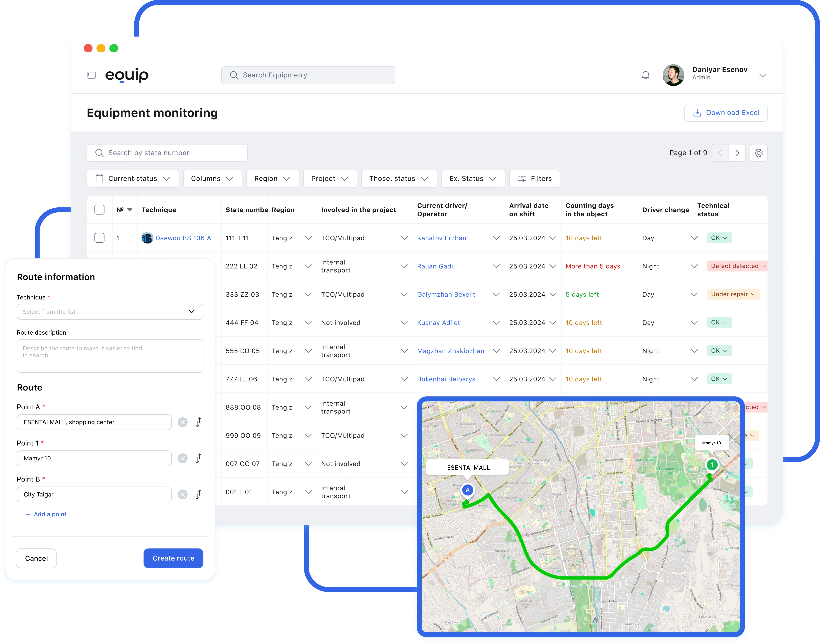This screenshot has width=820, height=644.
Task: Click the Route description text area
Action: (x=110, y=356)
